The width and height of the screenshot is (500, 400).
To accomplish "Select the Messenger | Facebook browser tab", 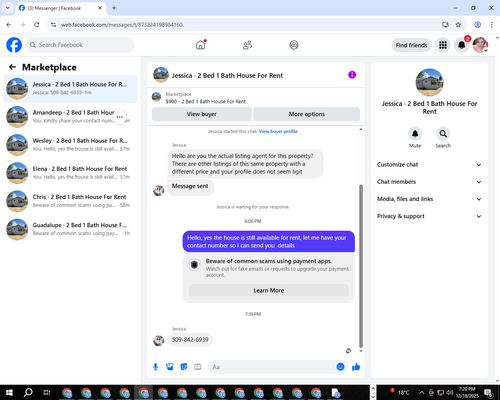I will (x=61, y=8).
